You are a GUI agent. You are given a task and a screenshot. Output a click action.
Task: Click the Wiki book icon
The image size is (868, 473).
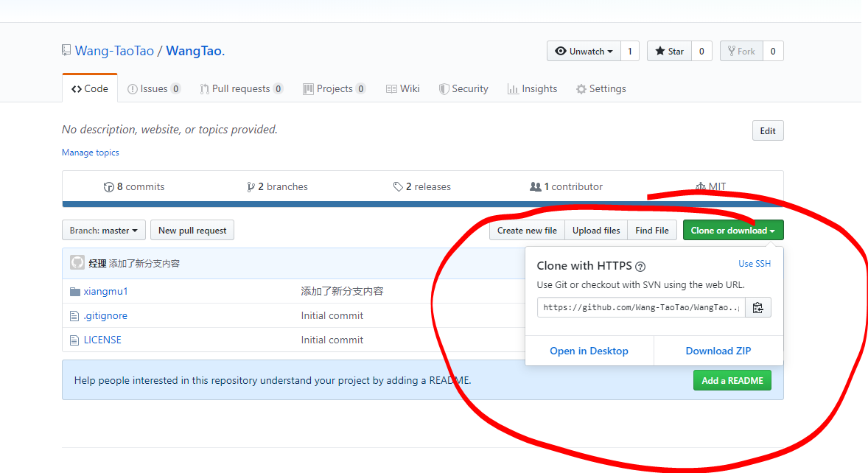point(391,89)
